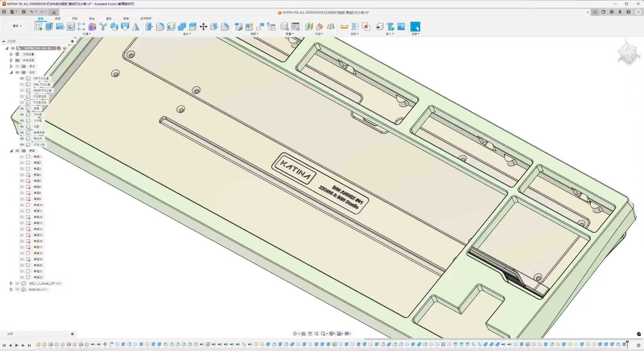Select the Revolve tool icon

(x=60, y=27)
